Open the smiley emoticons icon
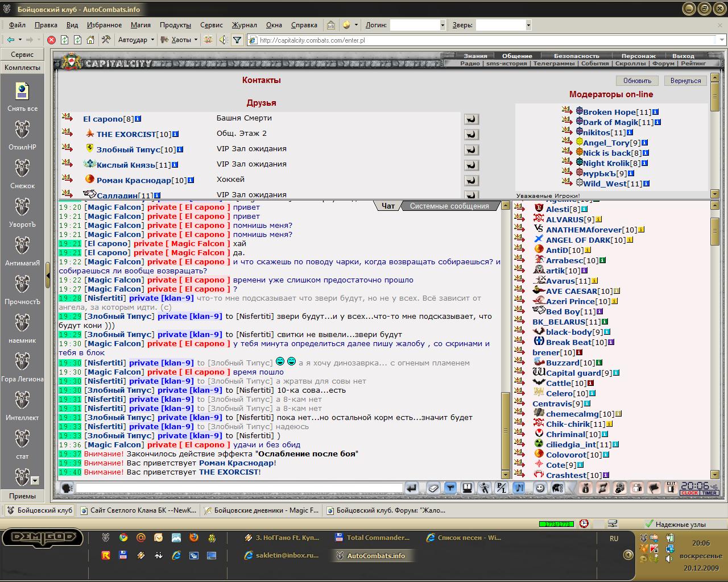Screen dimensions: 728x582 (540, 488)
